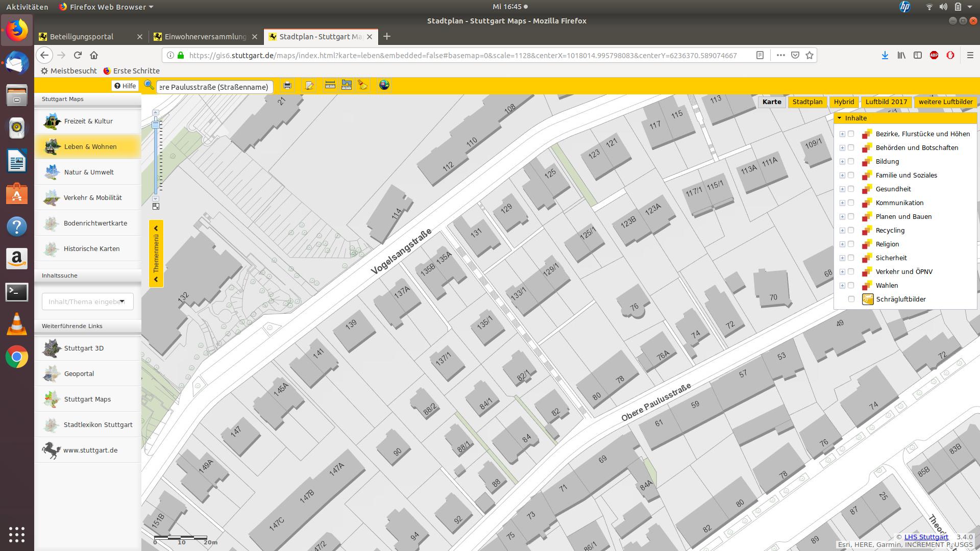This screenshot has height=551, width=980.
Task: Click the magnifier search icon
Action: click(x=149, y=85)
